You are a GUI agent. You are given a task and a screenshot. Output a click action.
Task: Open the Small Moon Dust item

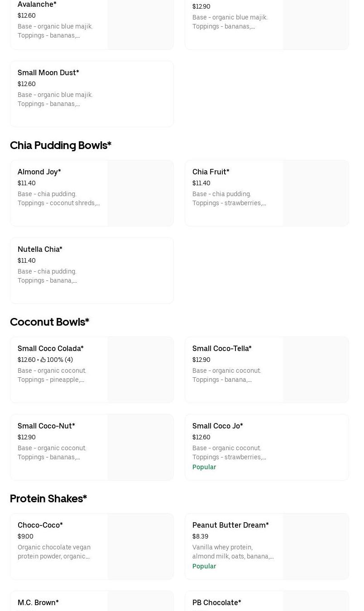click(48, 73)
